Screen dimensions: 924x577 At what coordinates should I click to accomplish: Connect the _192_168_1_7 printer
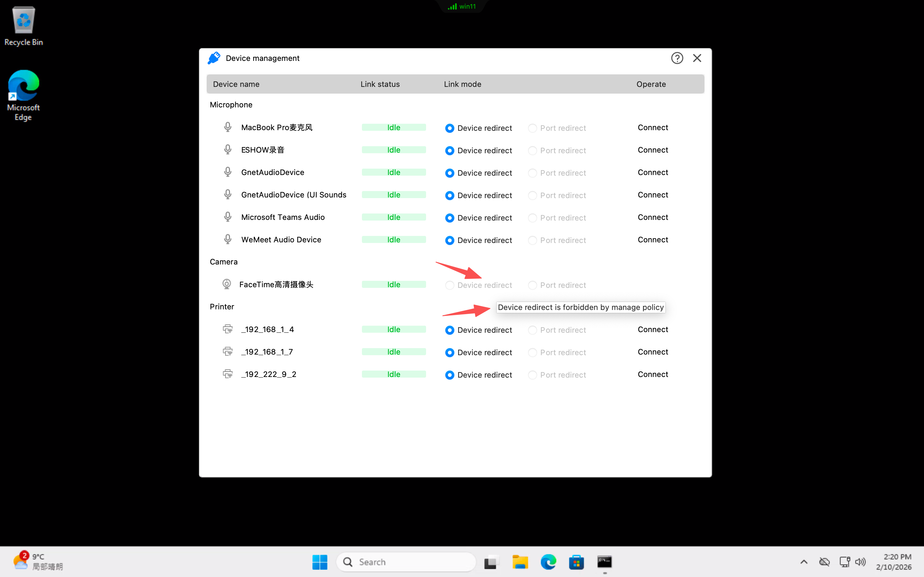(653, 352)
